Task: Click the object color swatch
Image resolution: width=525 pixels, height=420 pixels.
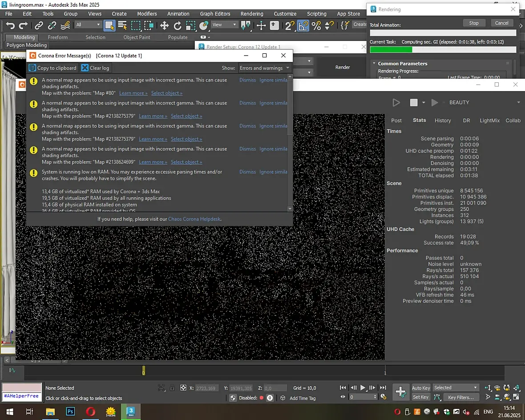Action: tap(22, 388)
